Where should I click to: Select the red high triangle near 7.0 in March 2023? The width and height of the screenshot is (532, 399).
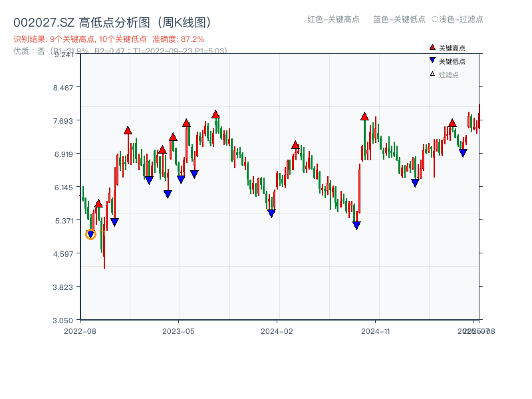click(162, 150)
